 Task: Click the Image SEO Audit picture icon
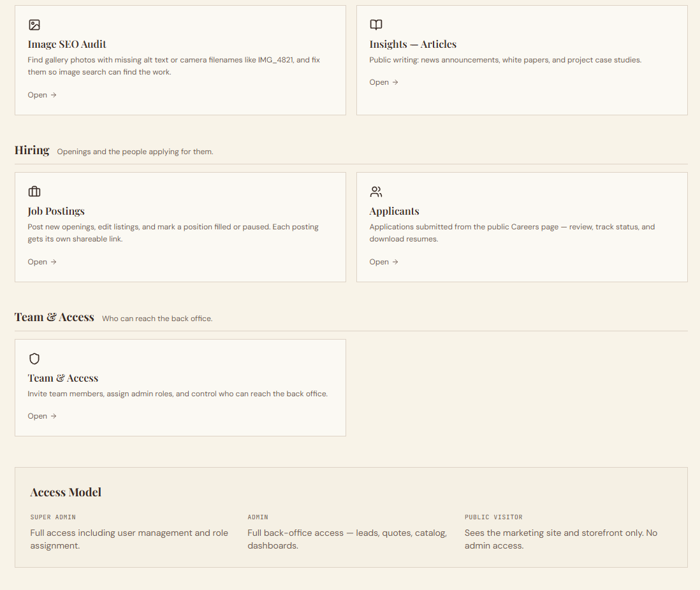point(34,25)
